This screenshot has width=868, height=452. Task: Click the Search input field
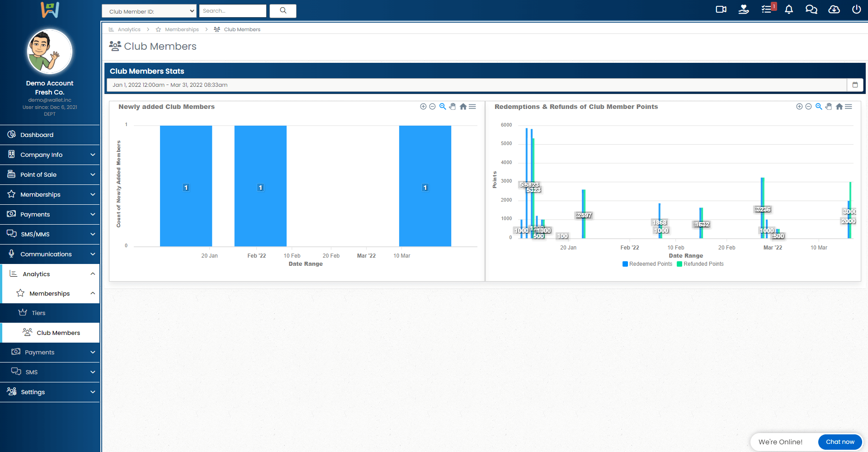pyautogui.click(x=232, y=11)
